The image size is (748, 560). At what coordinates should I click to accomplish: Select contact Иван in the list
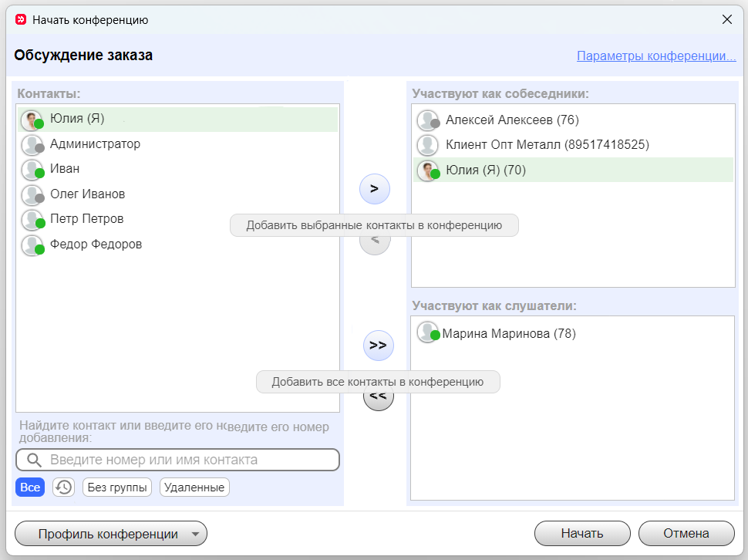coord(65,169)
